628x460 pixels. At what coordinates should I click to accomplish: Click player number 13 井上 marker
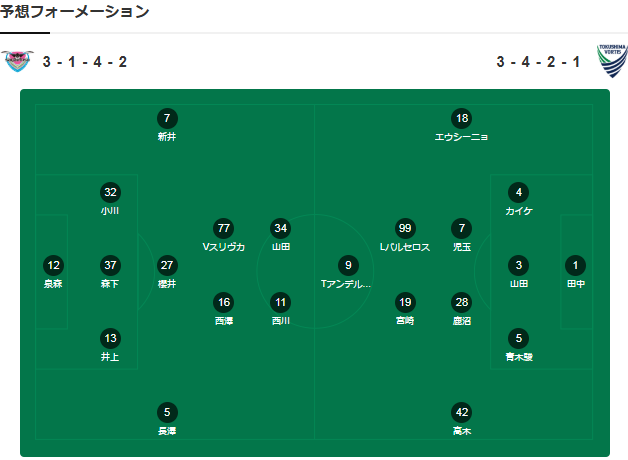coord(110,338)
